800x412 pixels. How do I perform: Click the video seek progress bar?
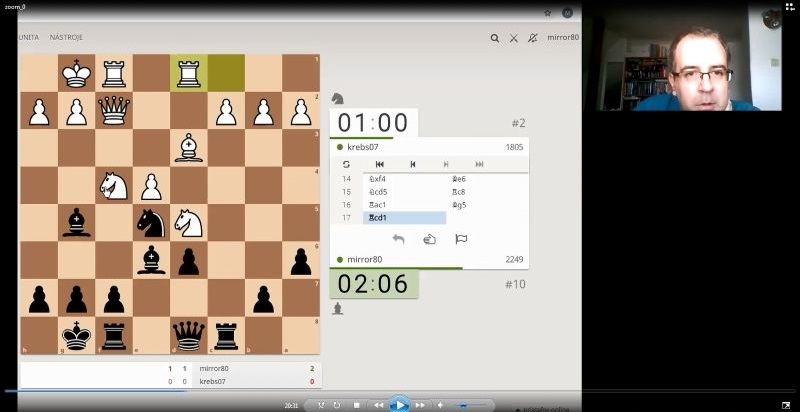[x=300, y=390]
